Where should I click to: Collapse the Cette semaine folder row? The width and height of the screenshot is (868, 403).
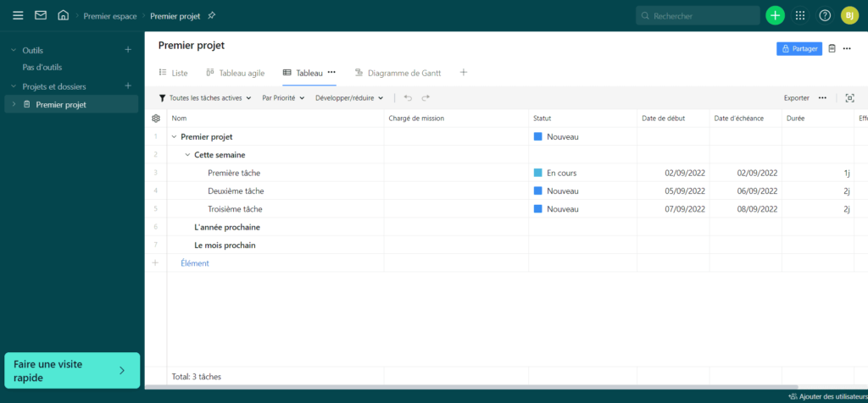tap(187, 155)
